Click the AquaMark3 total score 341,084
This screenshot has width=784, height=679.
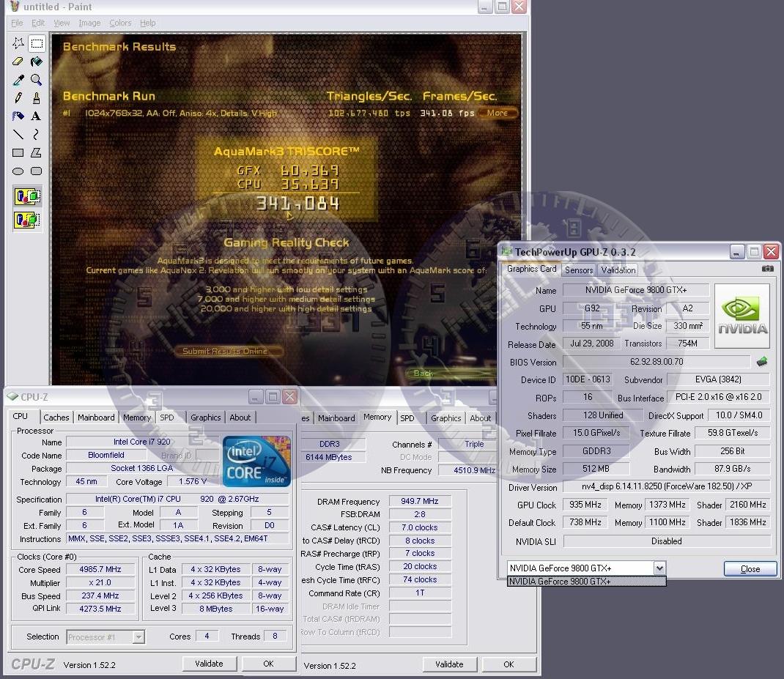[x=298, y=204]
